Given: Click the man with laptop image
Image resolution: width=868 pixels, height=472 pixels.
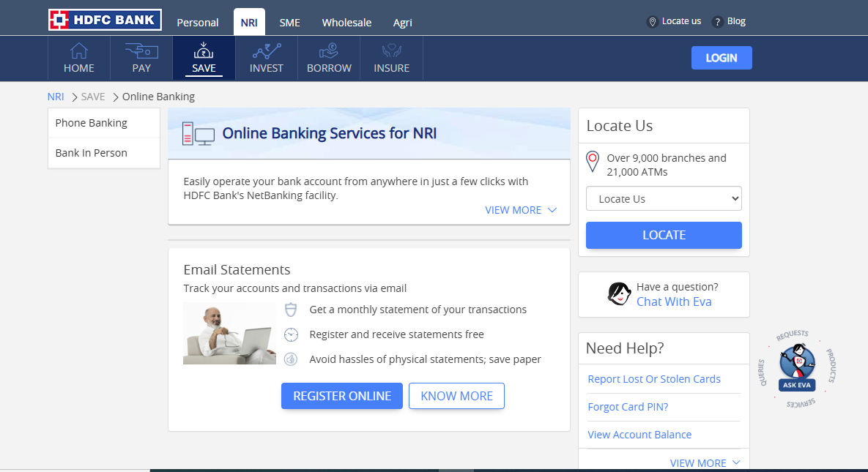Looking at the screenshot, I should coord(229,333).
